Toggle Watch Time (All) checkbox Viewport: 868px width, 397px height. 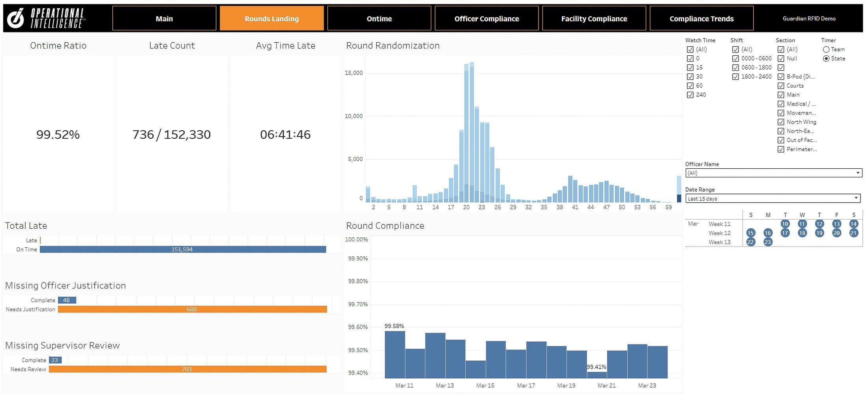(690, 49)
